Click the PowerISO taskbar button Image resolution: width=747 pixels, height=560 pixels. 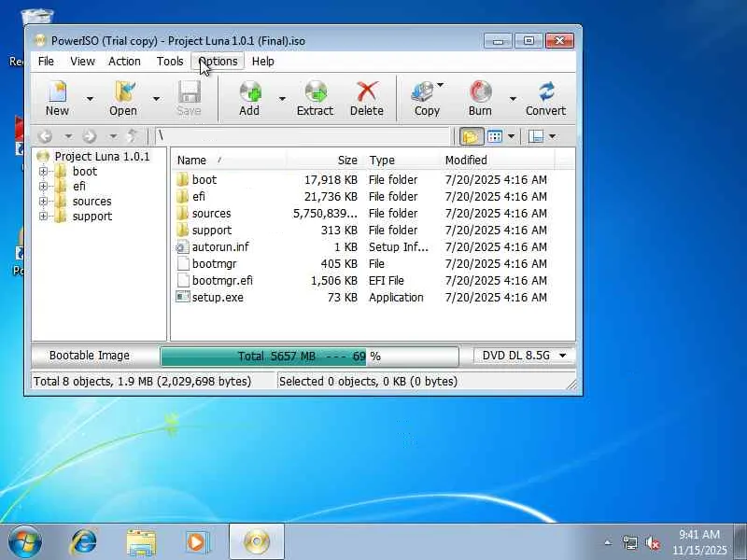(257, 542)
